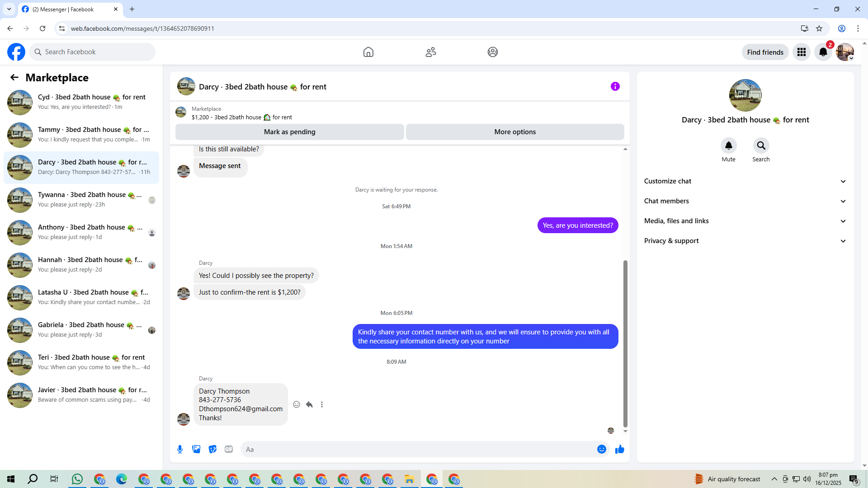Viewport: 868px width, 488px height.
Task: Click the chat scrollbar thumb
Action: 625,343
